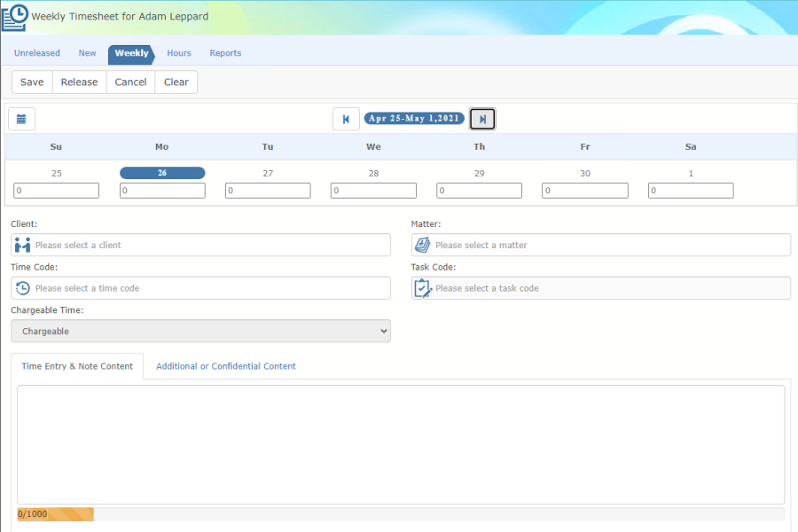
Task: Click the 'Th' column header
Action: 480,146
